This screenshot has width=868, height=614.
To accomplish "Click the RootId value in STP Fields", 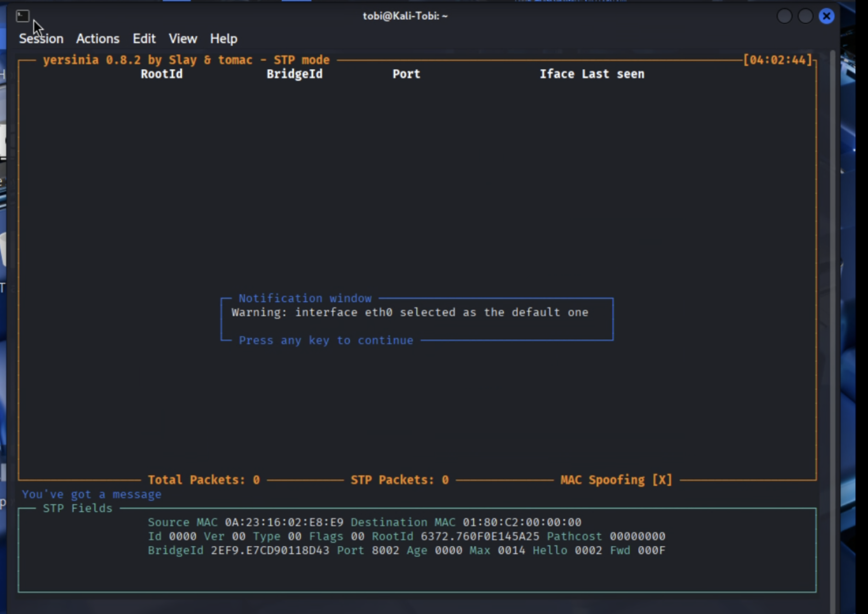I will point(479,536).
